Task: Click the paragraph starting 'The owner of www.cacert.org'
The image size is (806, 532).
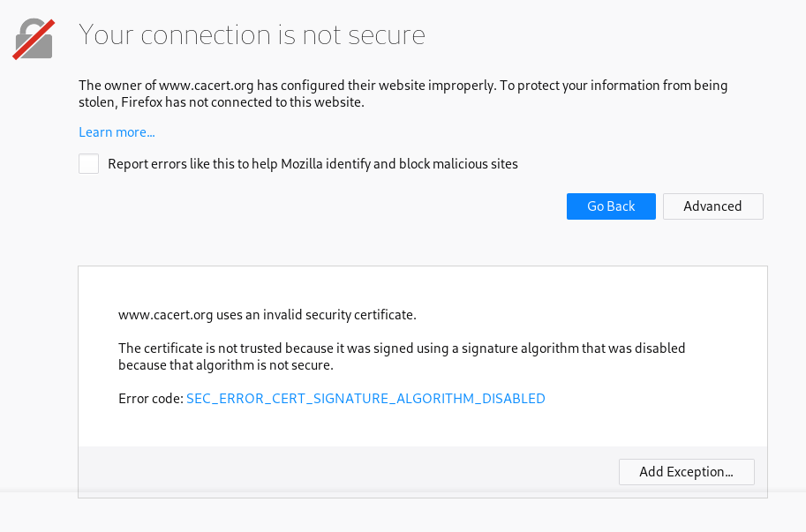Action: coord(403,94)
